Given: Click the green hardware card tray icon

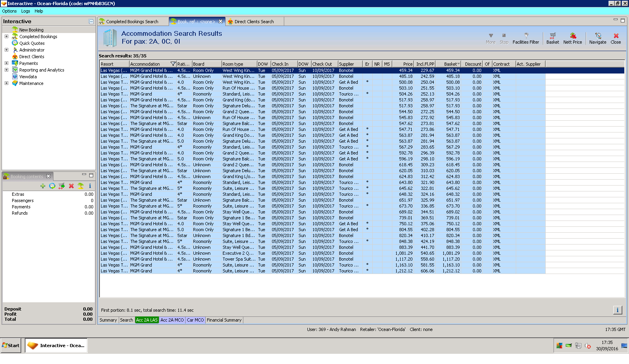Looking at the screenshot, I should [568, 346].
